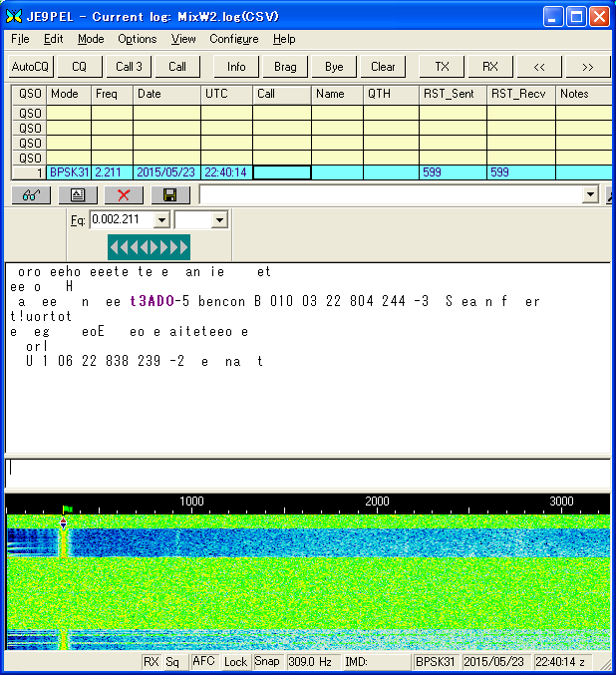Click the purple callsign t3ADO in receive text
616x675 pixels.
pyautogui.click(x=152, y=301)
